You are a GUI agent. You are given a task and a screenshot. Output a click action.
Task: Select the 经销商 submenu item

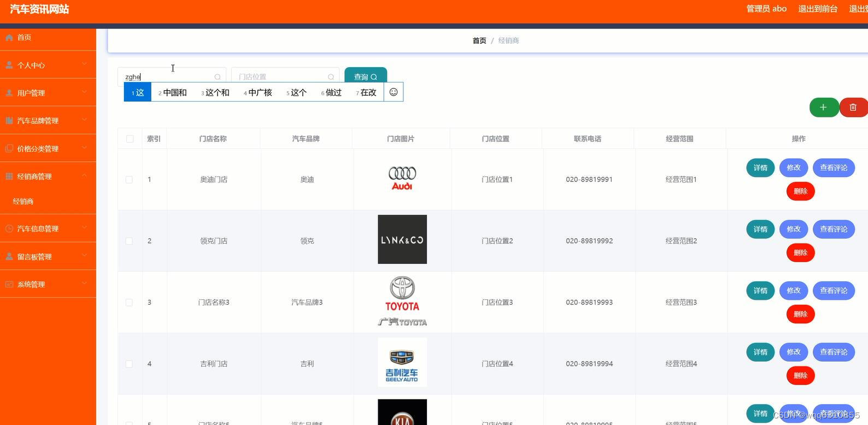pyautogui.click(x=48, y=201)
